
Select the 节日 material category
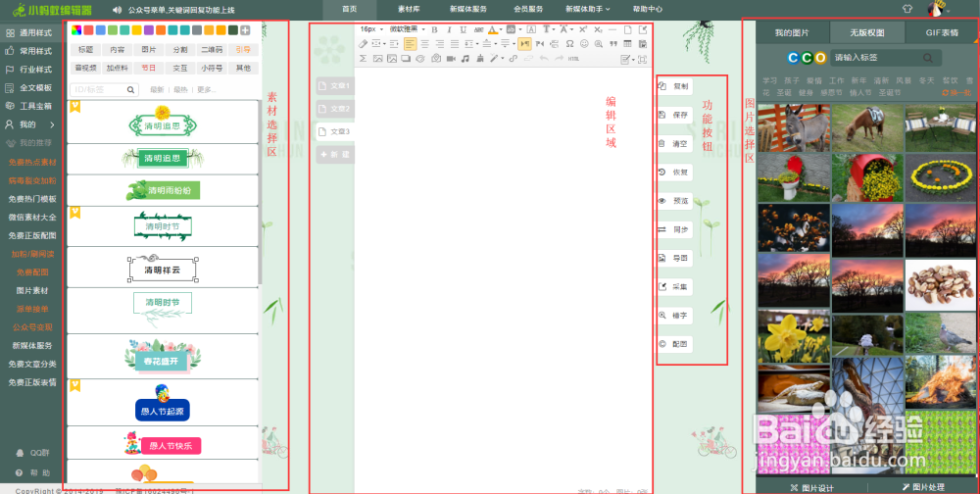tap(149, 69)
